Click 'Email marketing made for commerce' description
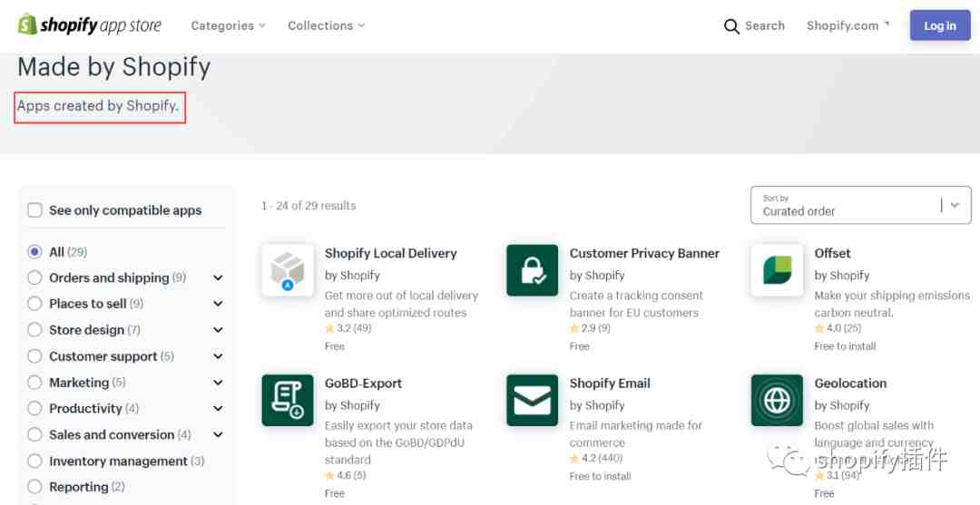The image size is (980, 505). 635,434
